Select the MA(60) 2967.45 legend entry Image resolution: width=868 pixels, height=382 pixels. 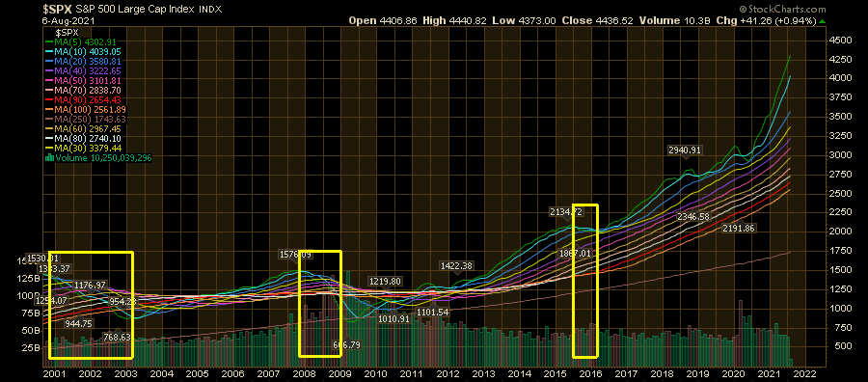(84, 128)
